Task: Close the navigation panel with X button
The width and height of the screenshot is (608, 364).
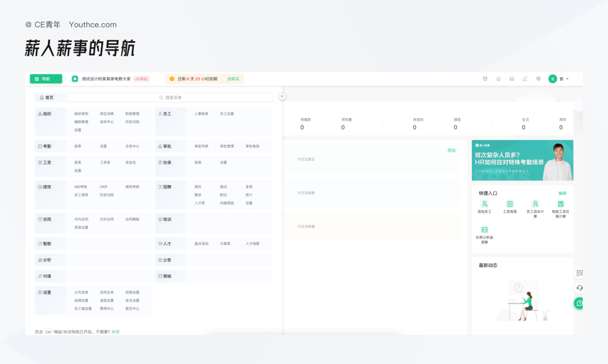Action: 282,97
